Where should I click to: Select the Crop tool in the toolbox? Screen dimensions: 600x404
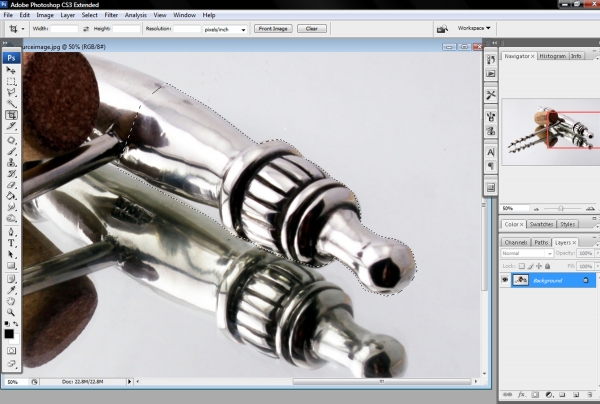coord(11,115)
